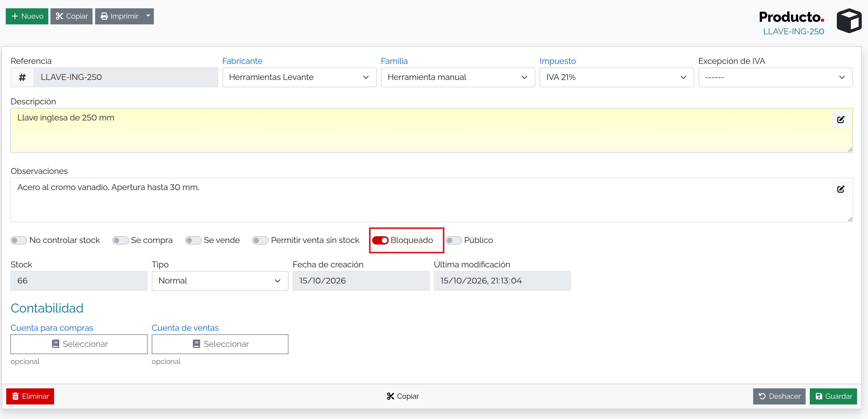
Task: Click Seleccionar under Cuenta de ventas
Action: [x=220, y=344]
